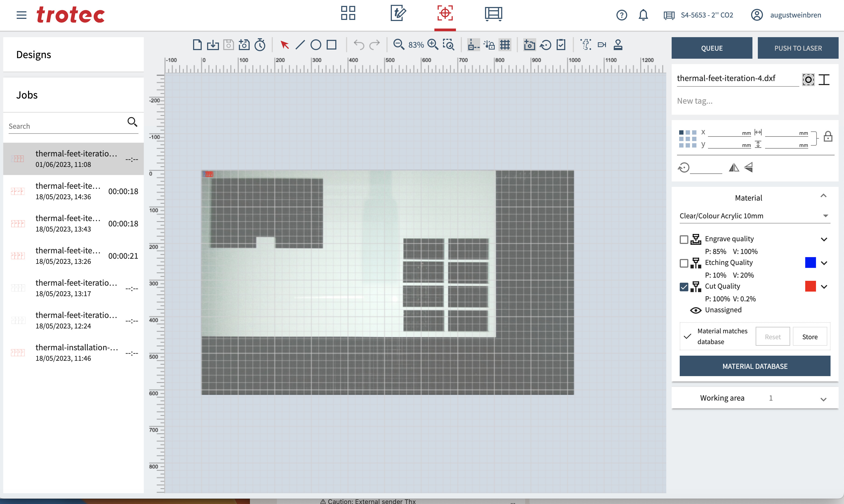Click the zoom out magnifier icon

tap(398, 45)
